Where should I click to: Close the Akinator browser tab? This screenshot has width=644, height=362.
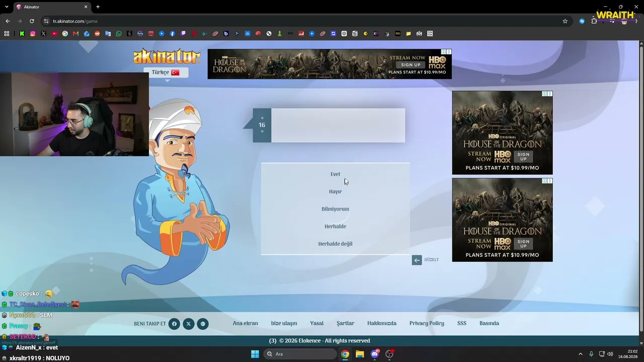coord(86,7)
